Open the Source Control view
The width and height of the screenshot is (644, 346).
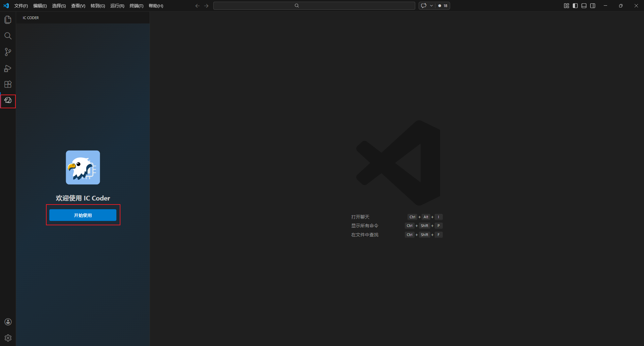[8, 52]
